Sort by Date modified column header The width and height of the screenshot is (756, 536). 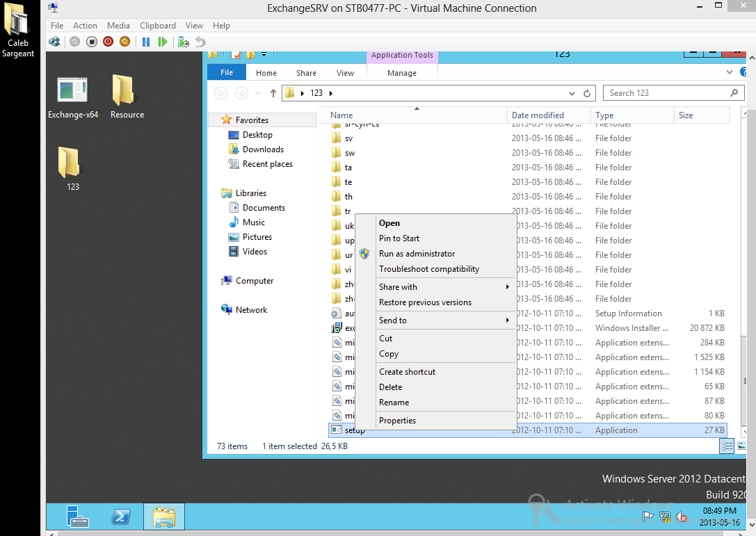point(549,115)
